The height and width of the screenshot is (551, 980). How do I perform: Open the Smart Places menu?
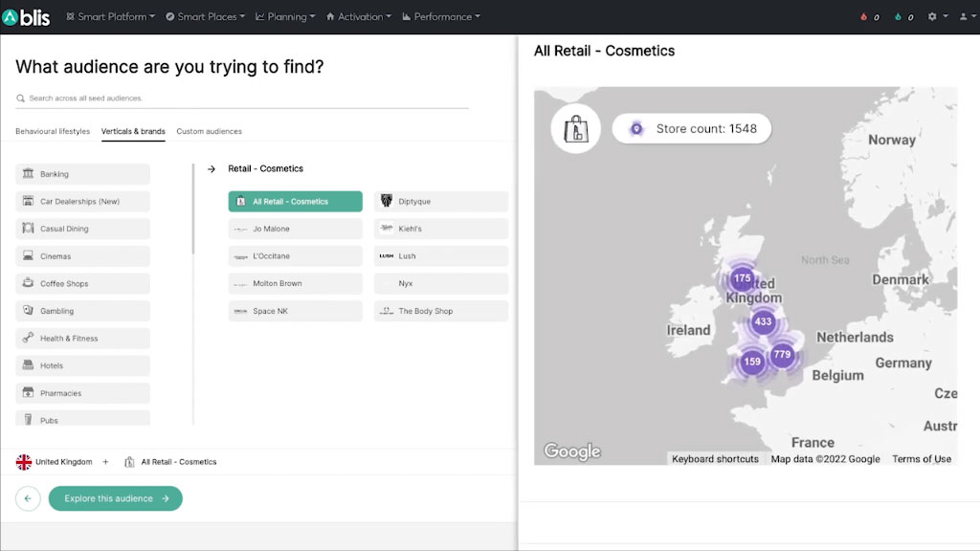pos(205,17)
